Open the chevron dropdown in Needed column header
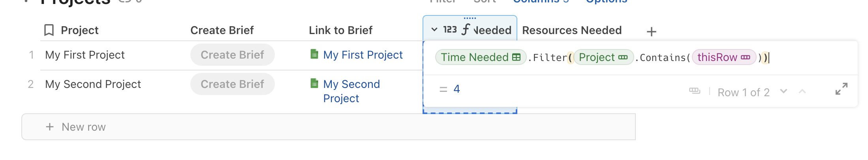The width and height of the screenshot is (868, 160). click(x=434, y=30)
